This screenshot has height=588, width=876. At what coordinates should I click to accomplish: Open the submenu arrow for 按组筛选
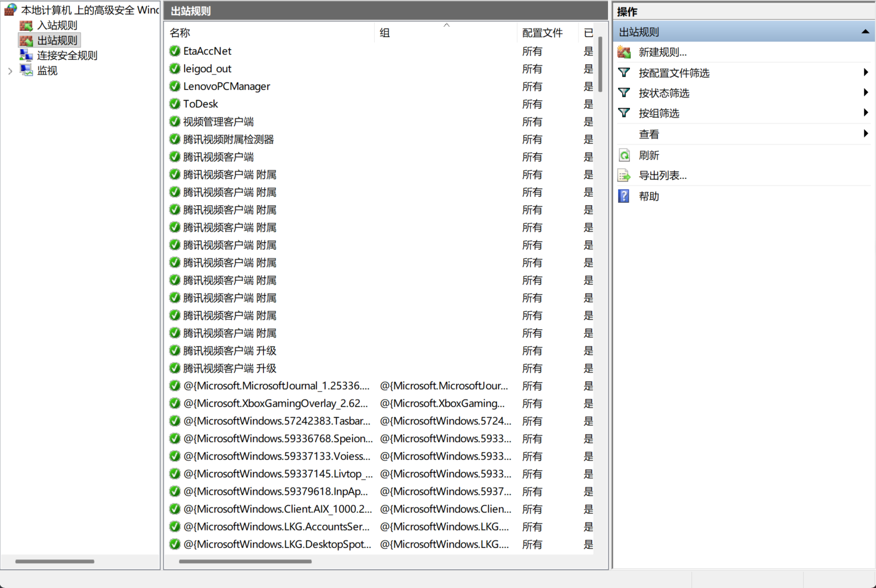(x=865, y=112)
